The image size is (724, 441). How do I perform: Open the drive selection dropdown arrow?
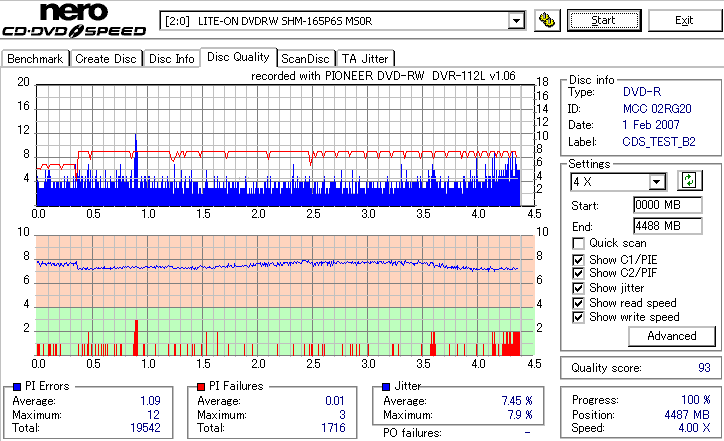516,21
